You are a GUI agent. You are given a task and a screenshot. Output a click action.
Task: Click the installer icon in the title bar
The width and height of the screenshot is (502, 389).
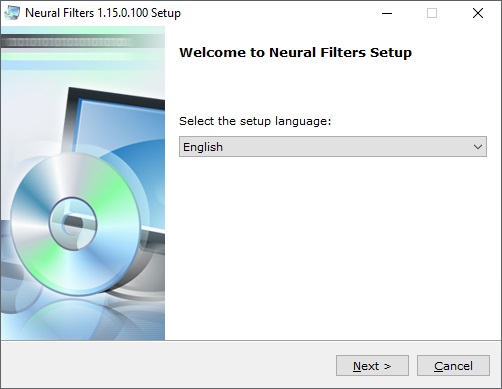[x=12, y=13]
